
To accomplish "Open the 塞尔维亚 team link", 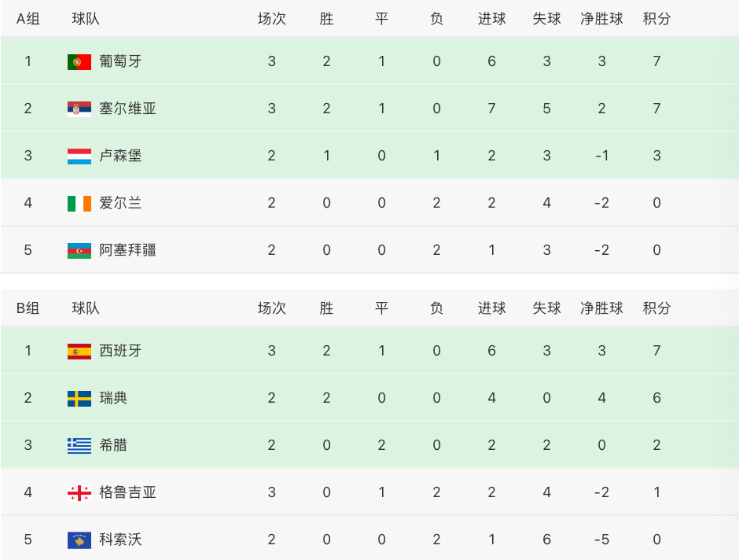I will pos(127,109).
